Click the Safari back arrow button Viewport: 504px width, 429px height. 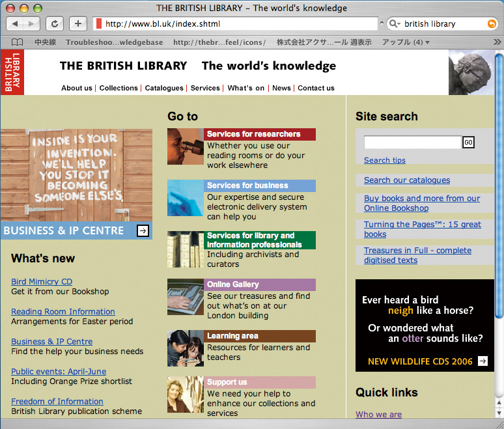point(15,24)
